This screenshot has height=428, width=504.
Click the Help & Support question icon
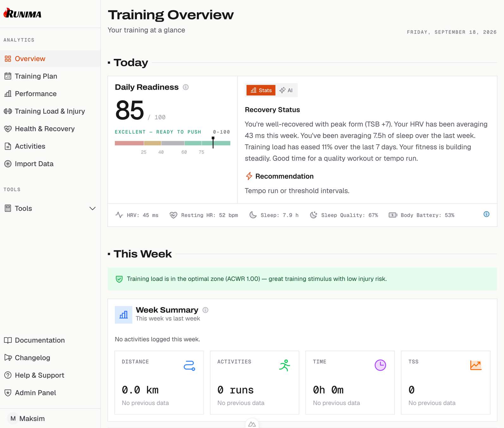pos(8,375)
